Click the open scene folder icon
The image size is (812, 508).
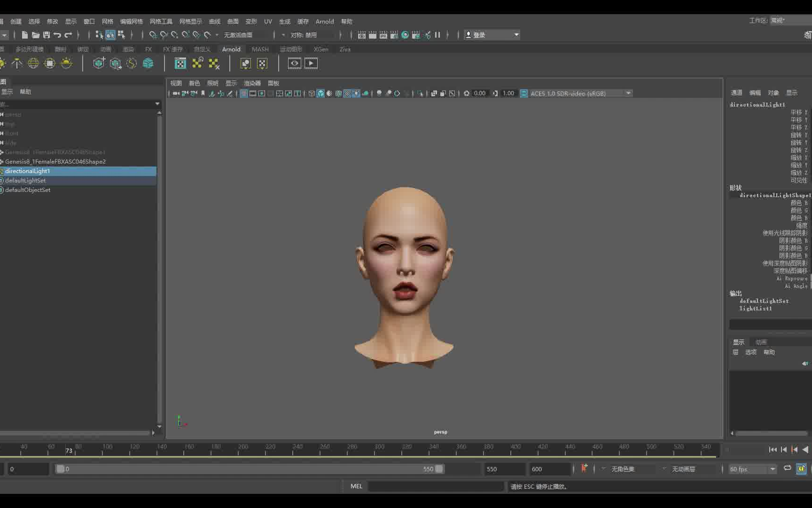pos(35,35)
